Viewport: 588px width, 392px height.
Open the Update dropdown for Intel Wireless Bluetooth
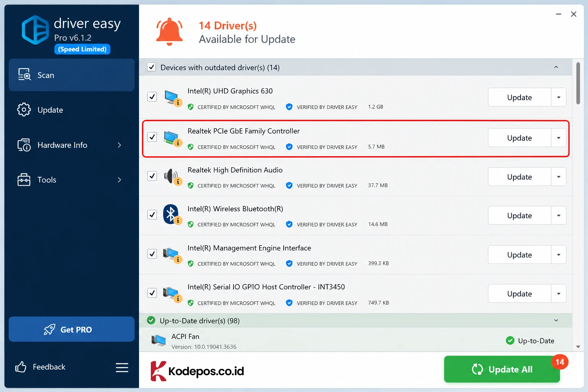tap(559, 216)
